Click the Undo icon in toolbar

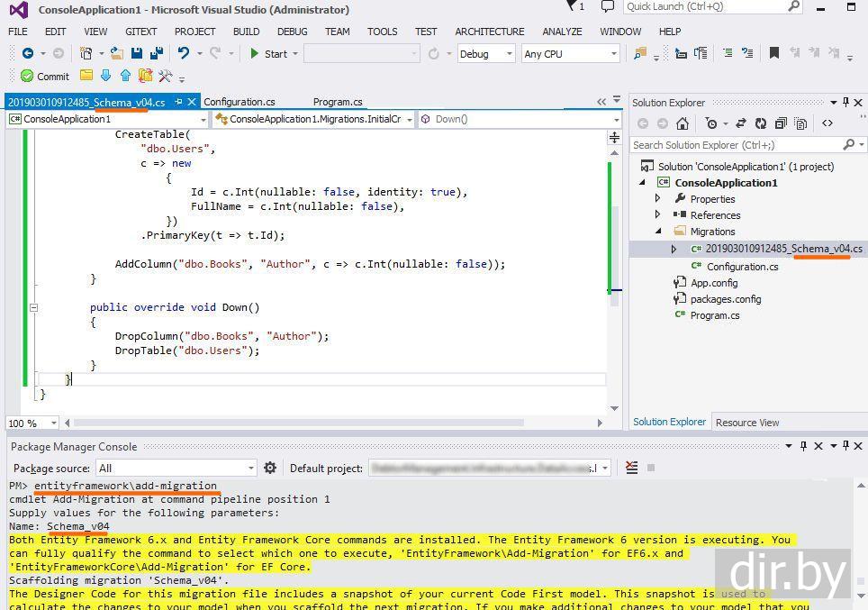click(x=184, y=54)
